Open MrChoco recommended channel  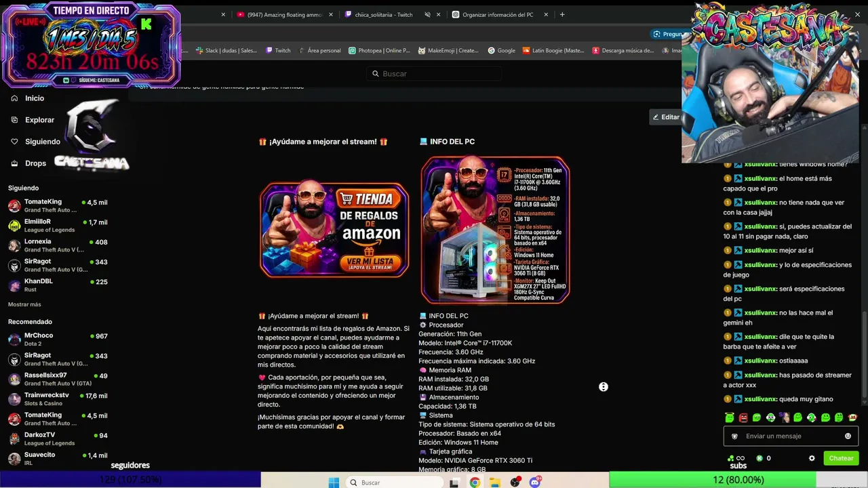point(58,339)
